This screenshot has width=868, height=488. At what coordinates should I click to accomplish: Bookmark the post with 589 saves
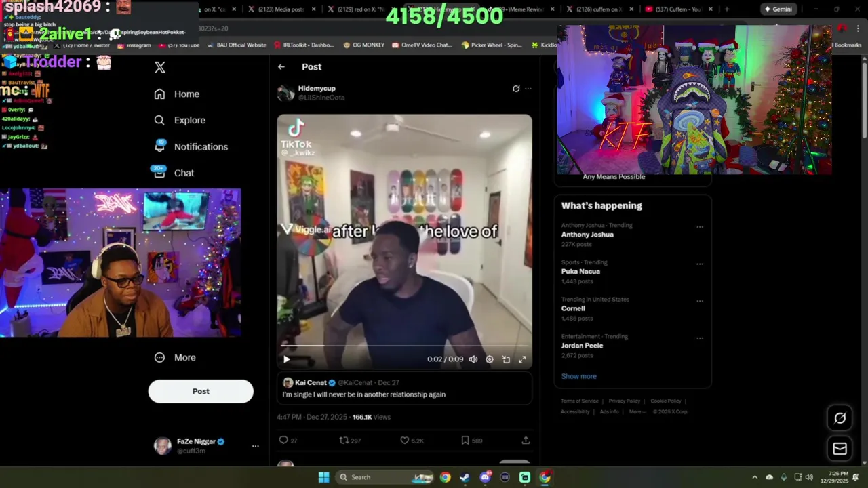point(471,441)
